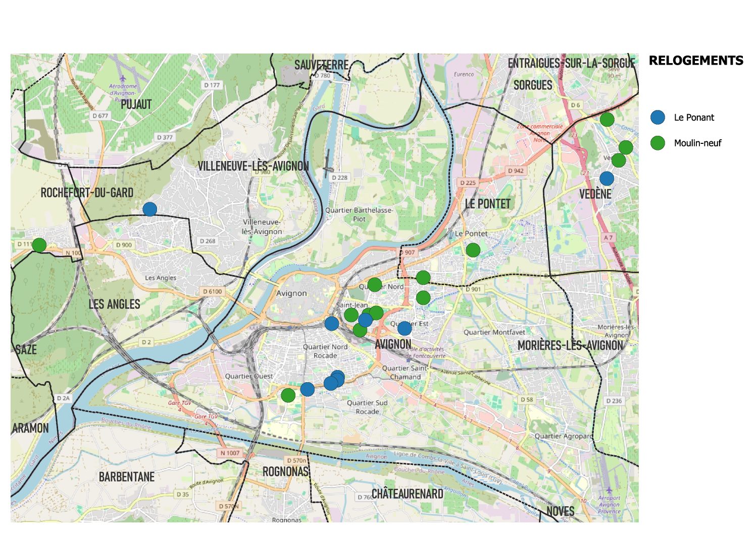Select blue marker just above Vedène label
Image resolution: width=756 pixels, height=534 pixels.
[607, 178]
